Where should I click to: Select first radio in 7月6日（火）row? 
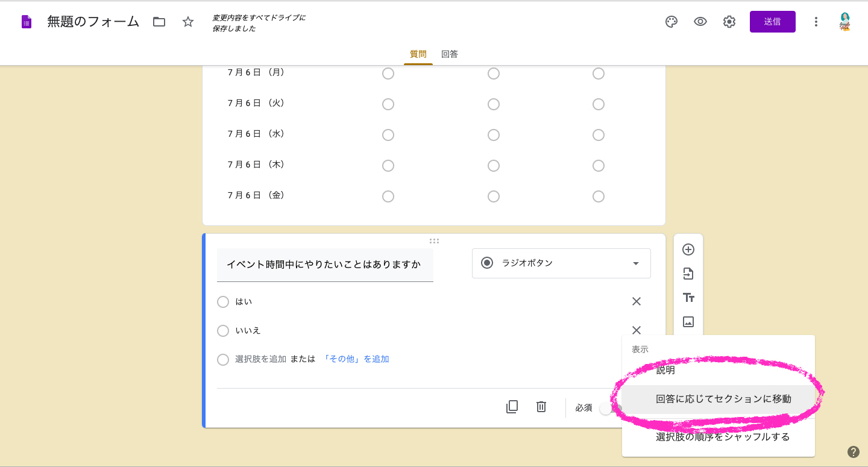click(388, 104)
